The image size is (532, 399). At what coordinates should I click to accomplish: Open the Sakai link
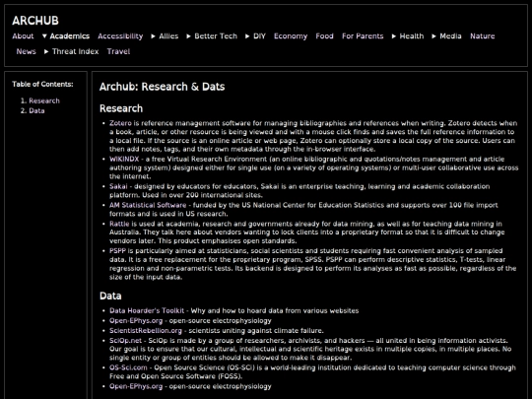pos(118,186)
